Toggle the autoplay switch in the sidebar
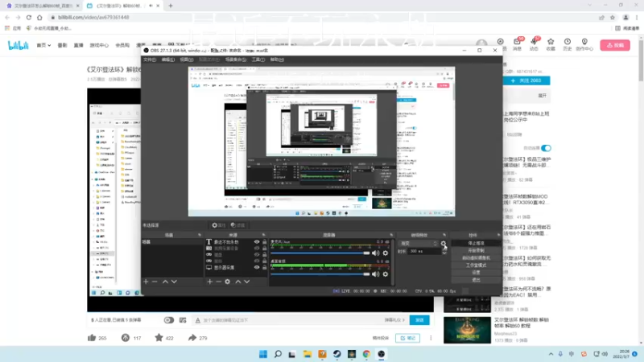The height and width of the screenshot is (362, 644). pyautogui.click(x=546, y=148)
